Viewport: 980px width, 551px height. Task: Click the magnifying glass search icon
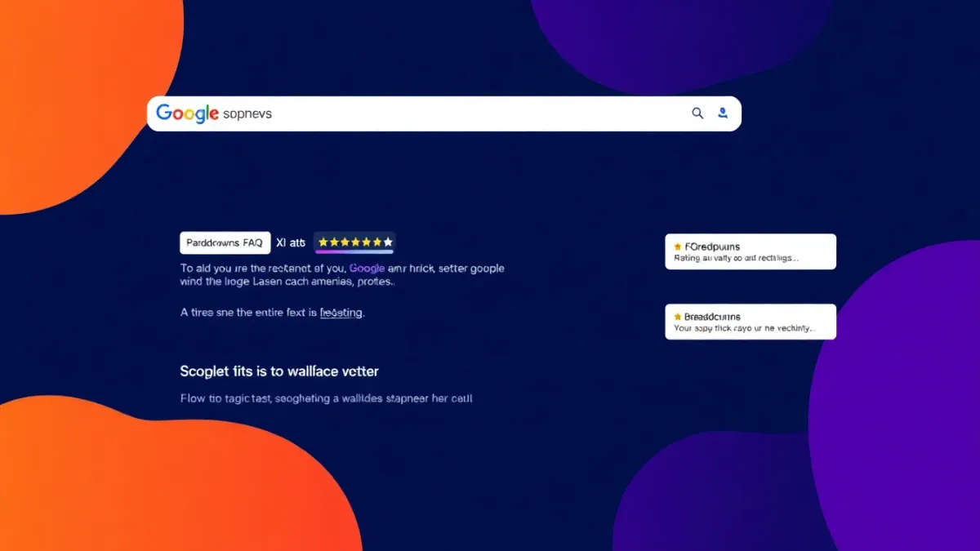[697, 113]
